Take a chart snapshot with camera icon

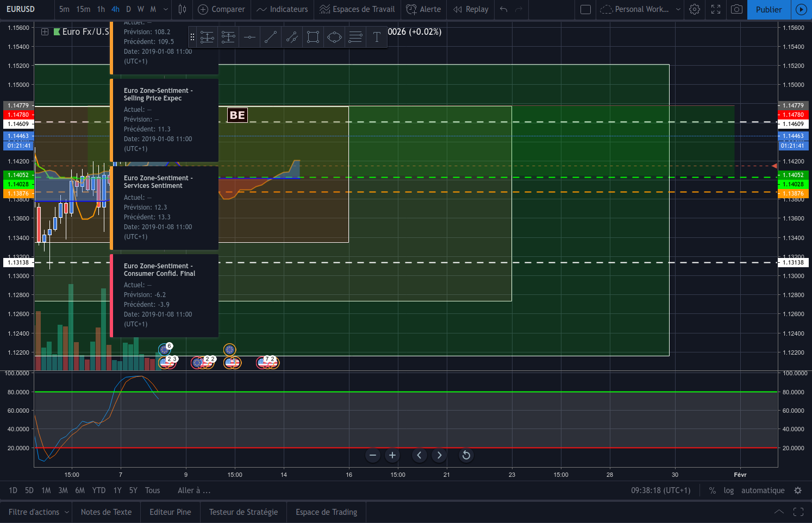click(x=736, y=9)
